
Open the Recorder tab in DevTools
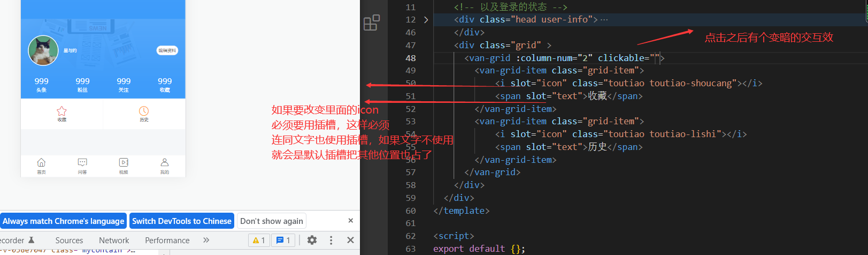(x=16, y=241)
